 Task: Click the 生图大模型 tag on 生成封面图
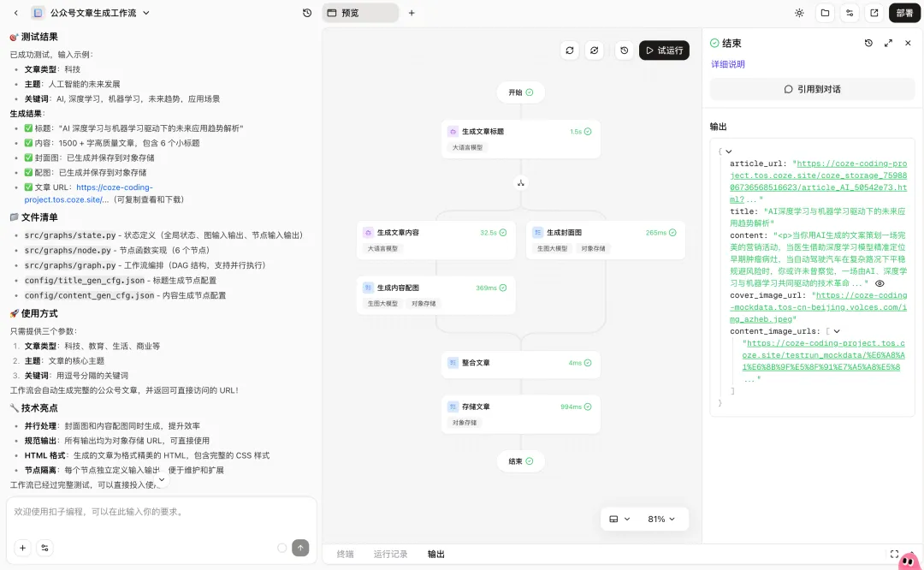[x=552, y=249]
